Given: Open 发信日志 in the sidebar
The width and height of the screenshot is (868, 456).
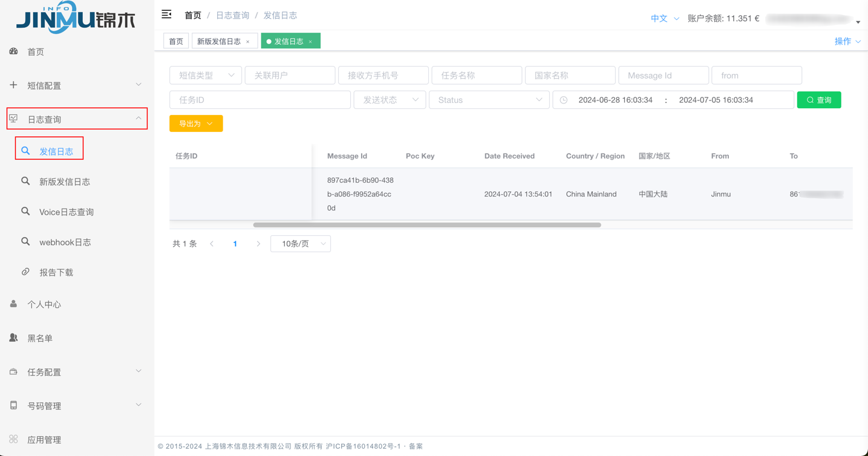Looking at the screenshot, I should 56,151.
